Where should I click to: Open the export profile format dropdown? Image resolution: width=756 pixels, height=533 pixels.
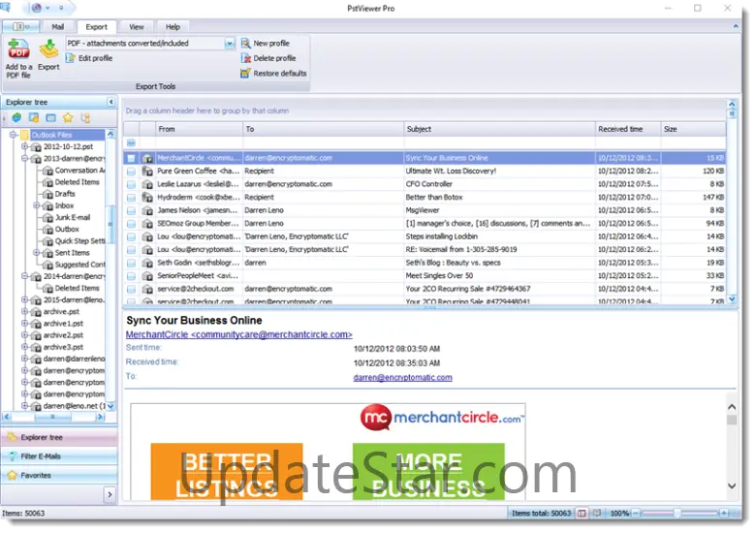click(230, 44)
